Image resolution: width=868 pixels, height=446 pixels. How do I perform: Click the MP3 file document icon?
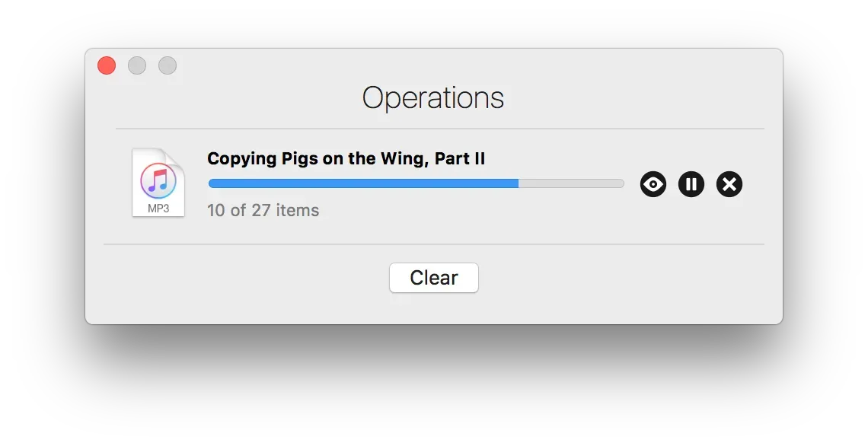tap(158, 183)
